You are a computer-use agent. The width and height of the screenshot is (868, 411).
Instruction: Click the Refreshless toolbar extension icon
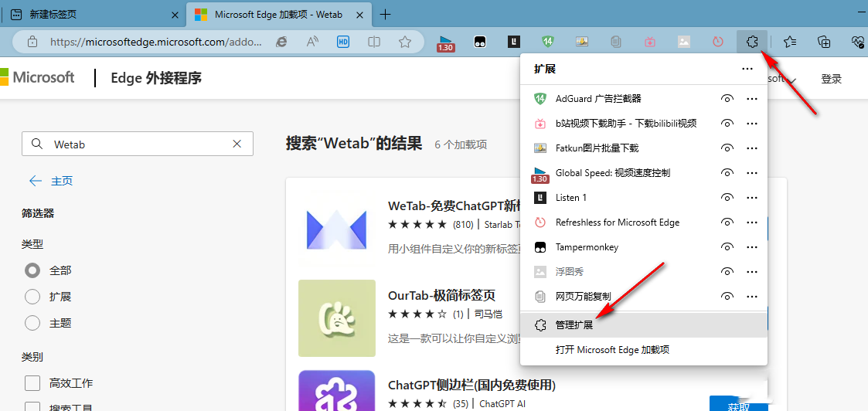click(718, 42)
